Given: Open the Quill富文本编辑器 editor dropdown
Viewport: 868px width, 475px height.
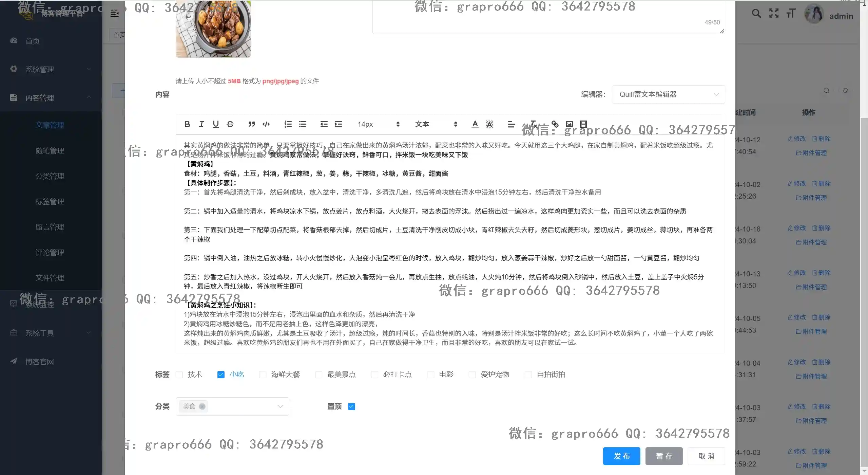Looking at the screenshot, I should 668,94.
